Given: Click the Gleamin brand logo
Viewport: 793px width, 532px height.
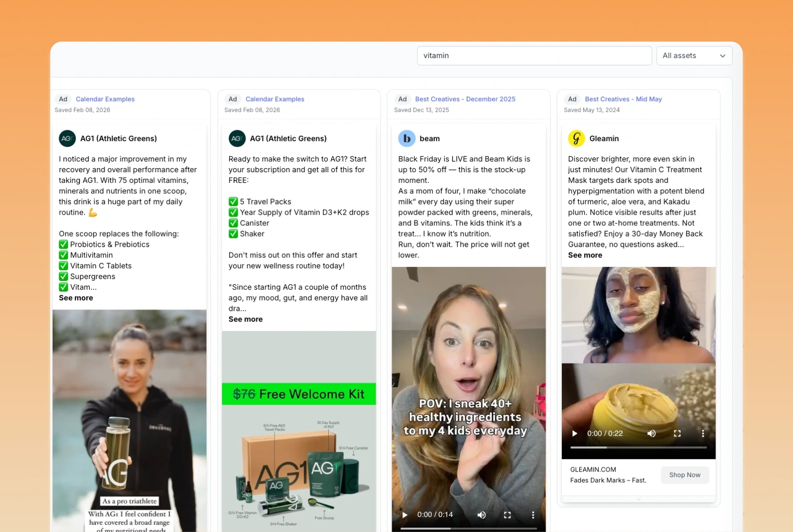Looking at the screenshot, I should coord(576,138).
